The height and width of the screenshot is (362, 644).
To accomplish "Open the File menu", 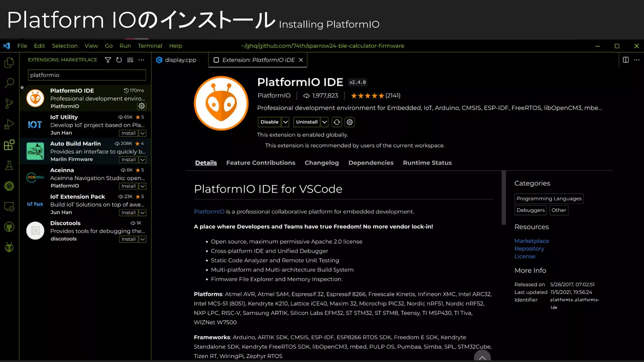I will [x=22, y=46].
